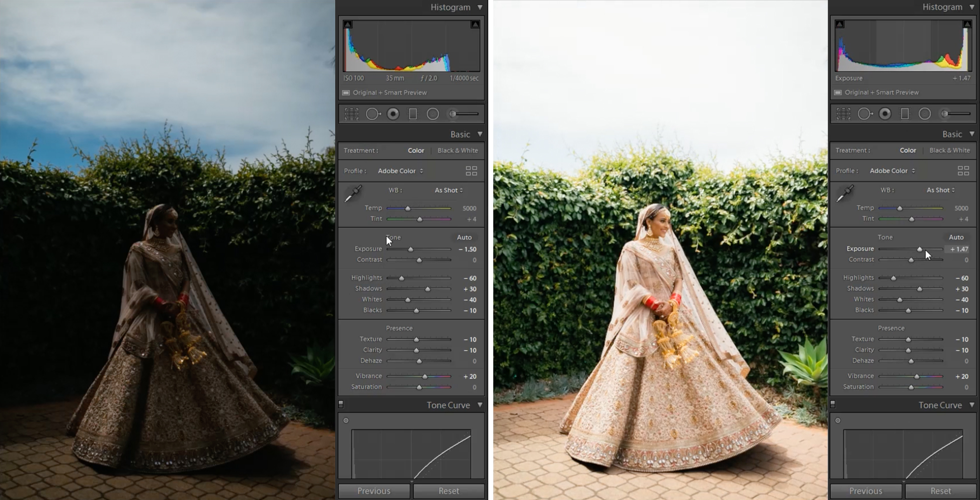Click Exposure slider handle in left panel
This screenshot has width=980, height=500.
click(411, 249)
